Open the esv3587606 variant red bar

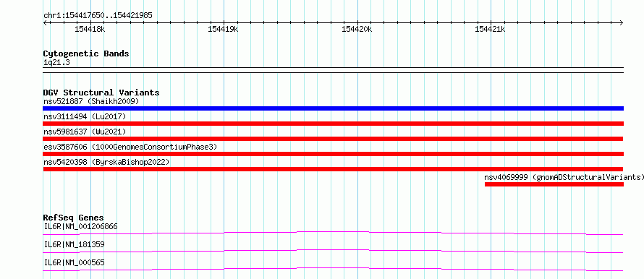[333, 154]
